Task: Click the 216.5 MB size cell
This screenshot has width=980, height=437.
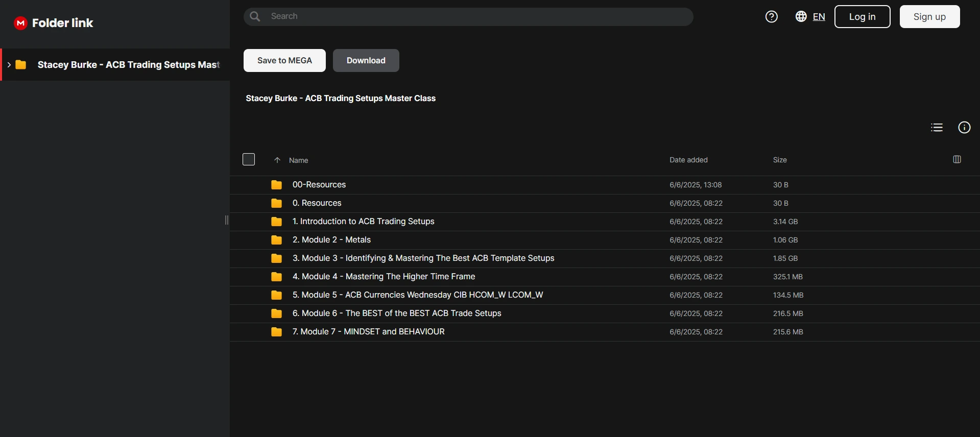Action: click(788, 313)
